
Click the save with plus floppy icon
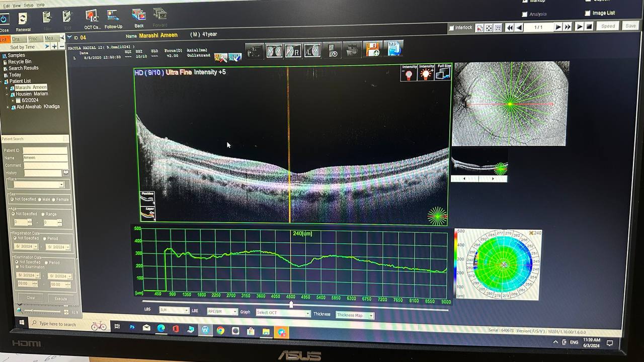[x=373, y=49]
